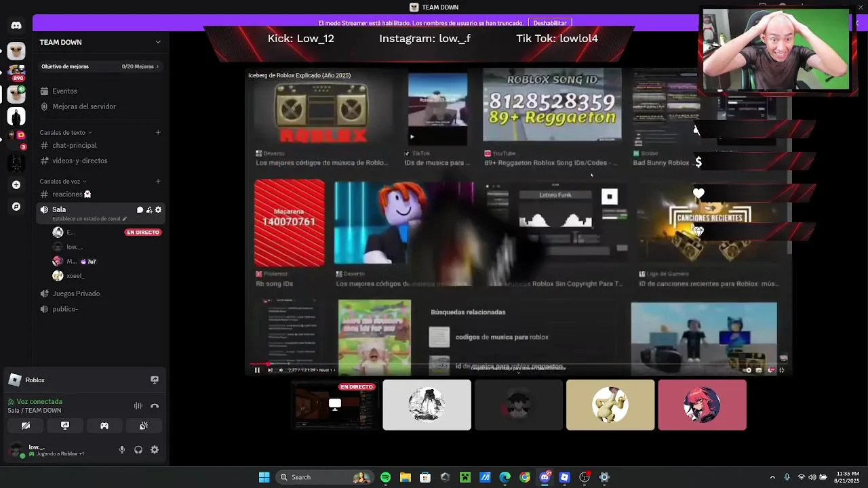Deafen with headphones icon
The width and height of the screenshot is (868, 488).
pos(138,449)
